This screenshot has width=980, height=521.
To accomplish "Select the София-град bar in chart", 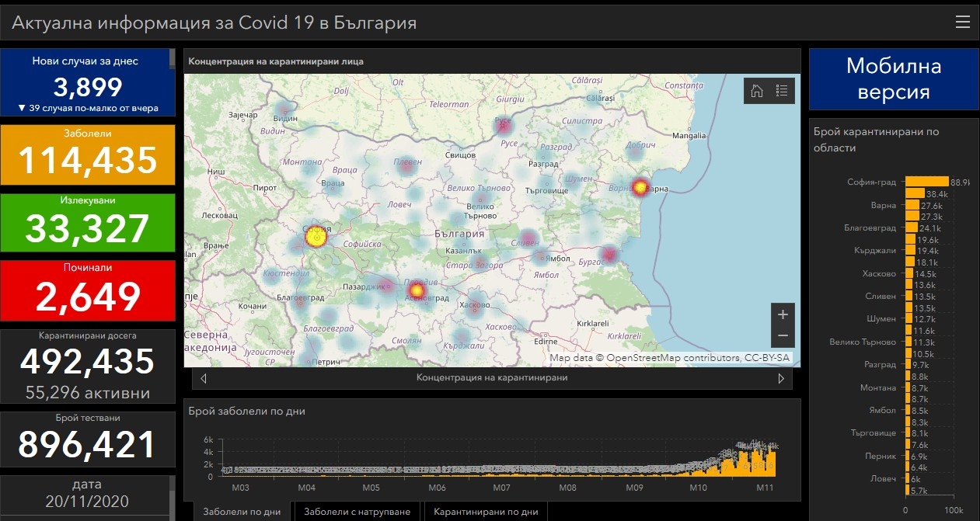I will tap(926, 182).
